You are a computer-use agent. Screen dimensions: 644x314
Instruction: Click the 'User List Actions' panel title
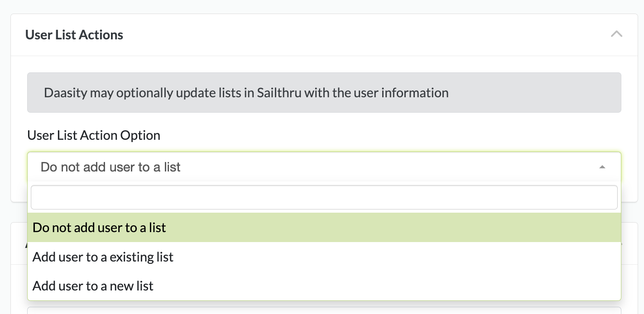[74, 35]
